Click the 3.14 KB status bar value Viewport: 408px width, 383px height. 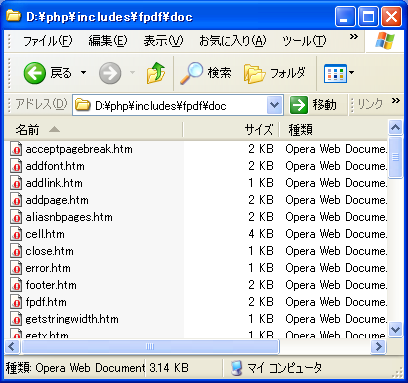(x=169, y=368)
